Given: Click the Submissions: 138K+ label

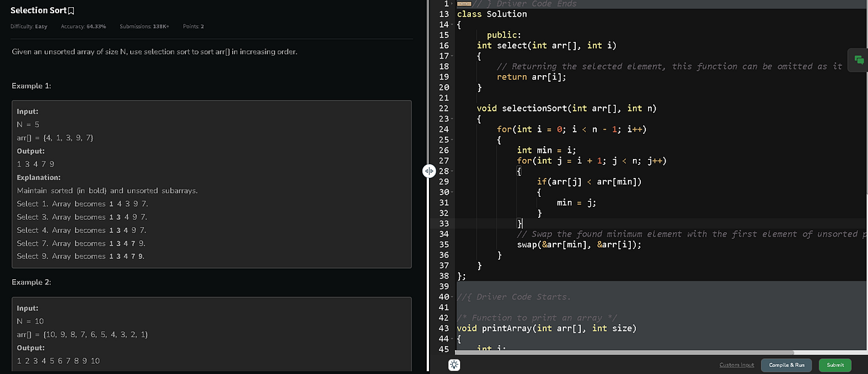Looking at the screenshot, I should 144,26.
